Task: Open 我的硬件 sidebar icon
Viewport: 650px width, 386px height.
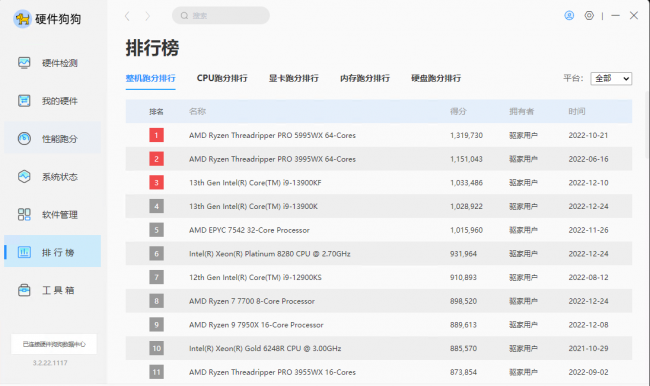Action: [x=24, y=101]
